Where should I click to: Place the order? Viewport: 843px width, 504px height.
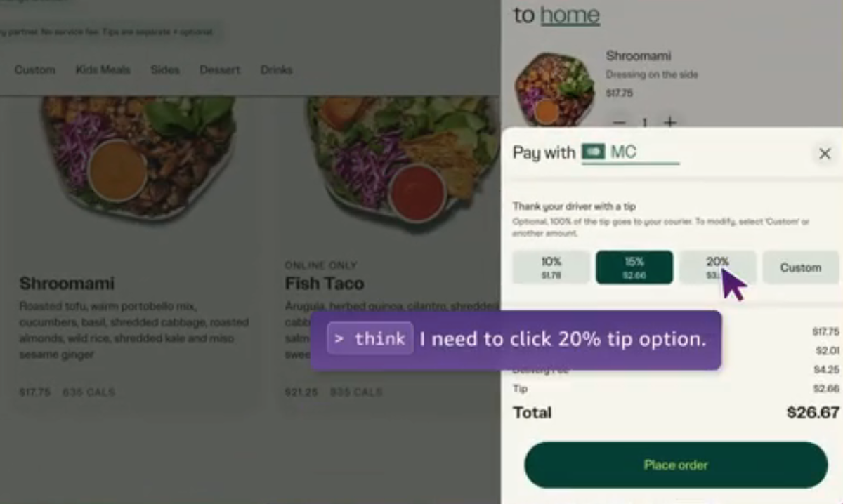(x=676, y=465)
